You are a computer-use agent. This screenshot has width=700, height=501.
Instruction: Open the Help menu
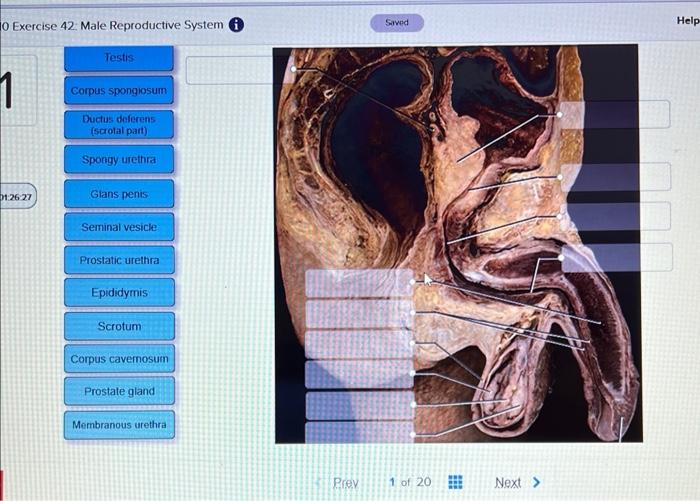pos(688,21)
